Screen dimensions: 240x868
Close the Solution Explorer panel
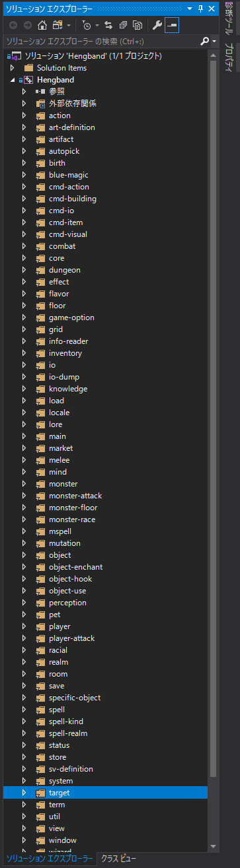coord(212,9)
